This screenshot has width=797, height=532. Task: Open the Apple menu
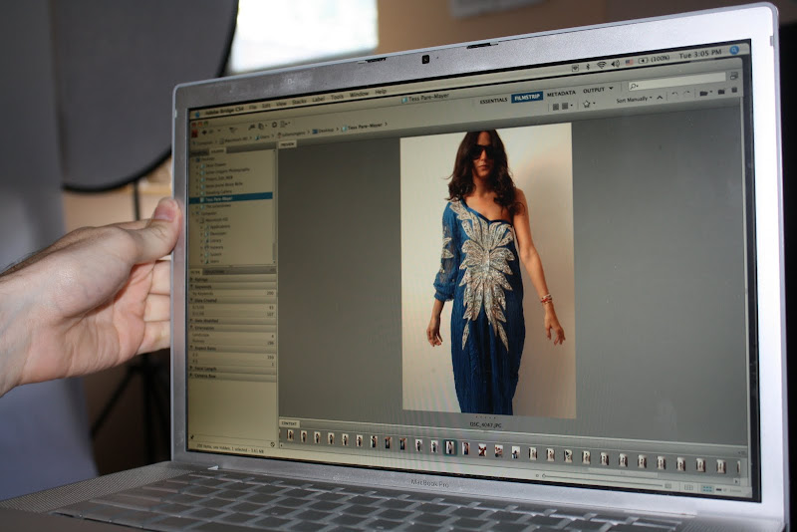197,115
